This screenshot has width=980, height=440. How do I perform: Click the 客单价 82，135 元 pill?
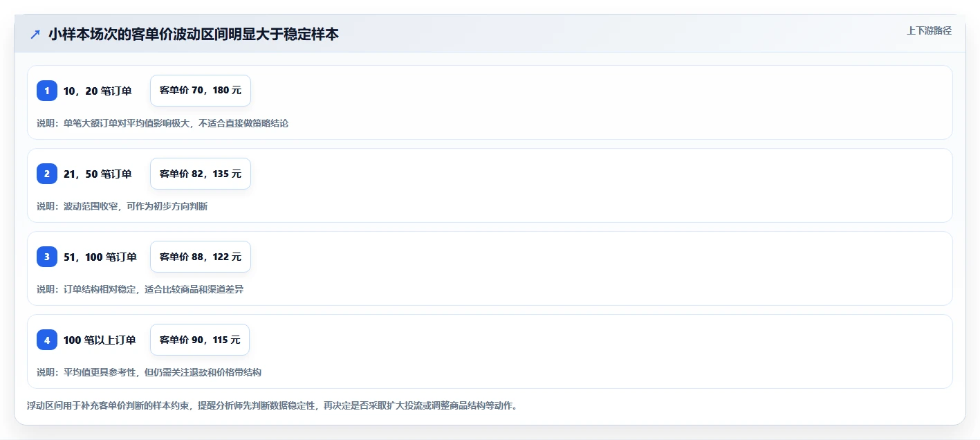pyautogui.click(x=201, y=174)
